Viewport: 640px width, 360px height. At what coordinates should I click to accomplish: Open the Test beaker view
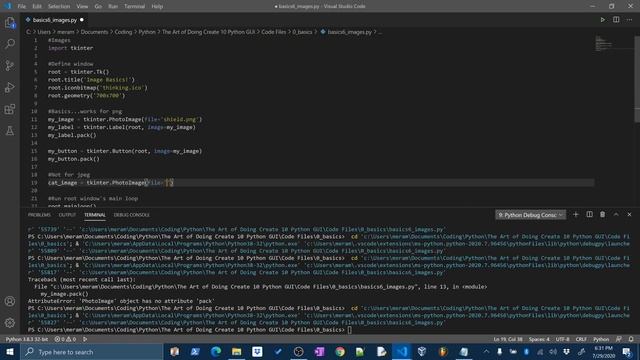10,131
